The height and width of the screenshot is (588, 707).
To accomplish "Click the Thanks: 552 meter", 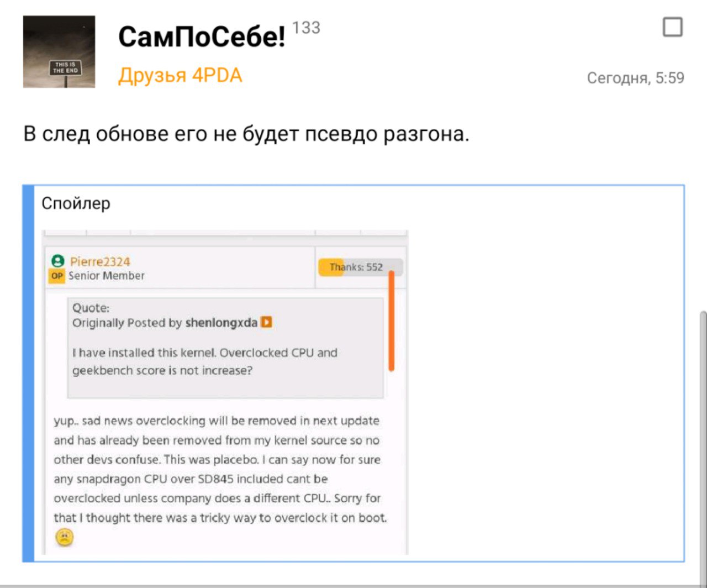I will [x=360, y=267].
